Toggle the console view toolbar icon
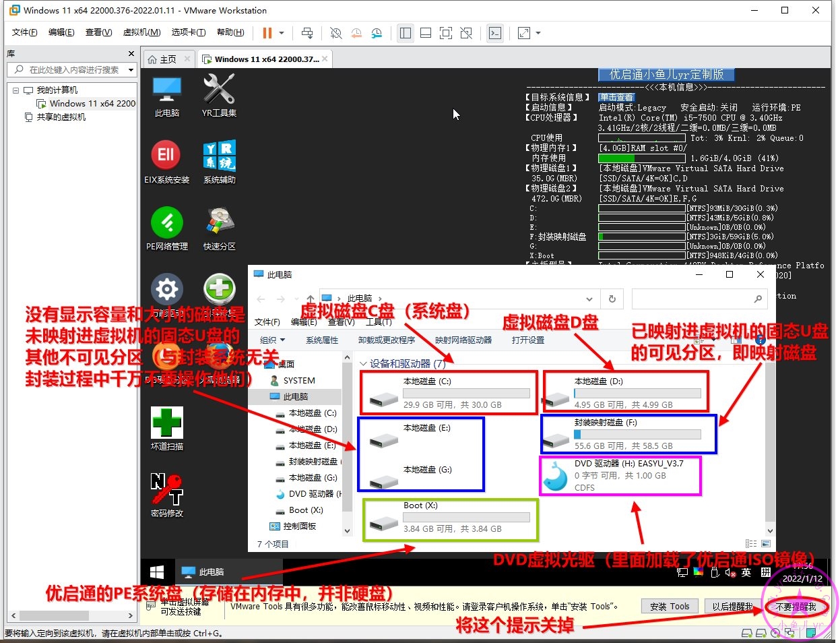840x643 pixels. pyautogui.click(x=495, y=32)
